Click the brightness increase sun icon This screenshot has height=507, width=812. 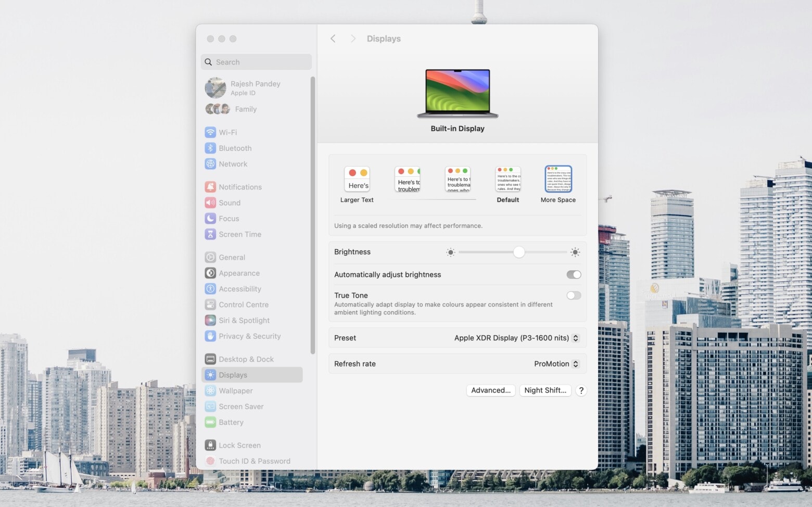pos(575,252)
